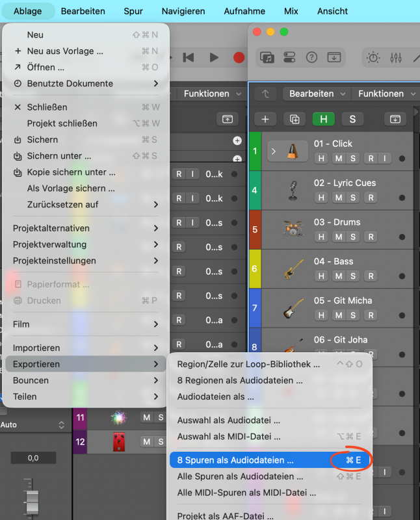Mute the 03 - Drums track

[338, 237]
